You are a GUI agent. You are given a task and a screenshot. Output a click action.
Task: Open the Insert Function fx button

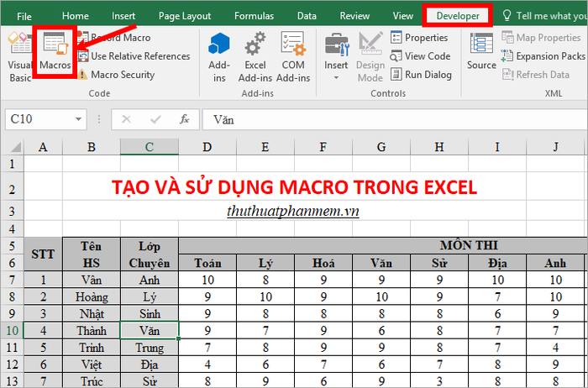(184, 119)
